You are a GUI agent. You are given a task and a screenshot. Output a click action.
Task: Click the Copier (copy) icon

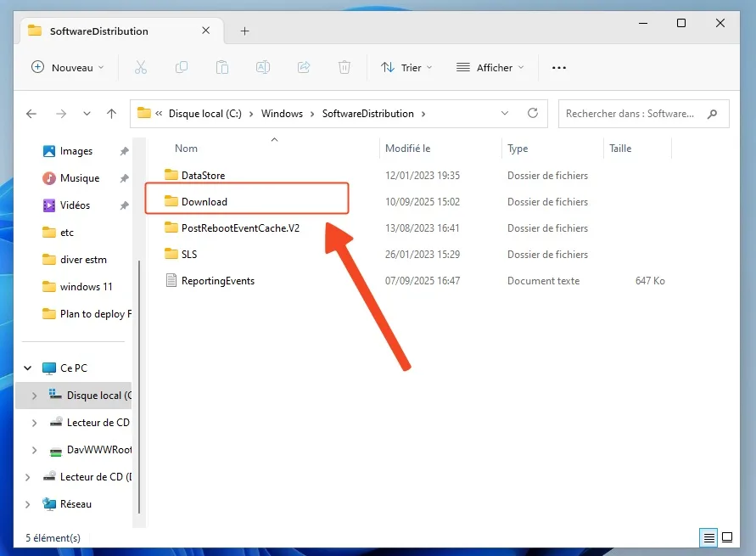point(182,67)
